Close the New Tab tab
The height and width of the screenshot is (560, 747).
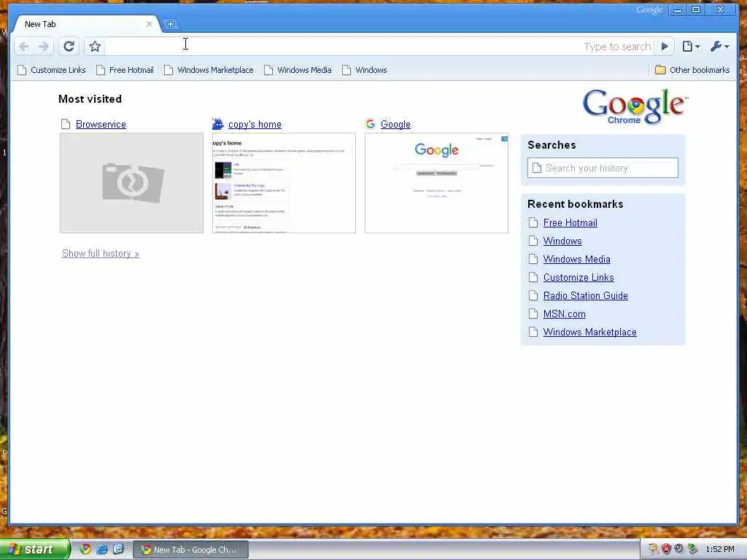point(149,24)
